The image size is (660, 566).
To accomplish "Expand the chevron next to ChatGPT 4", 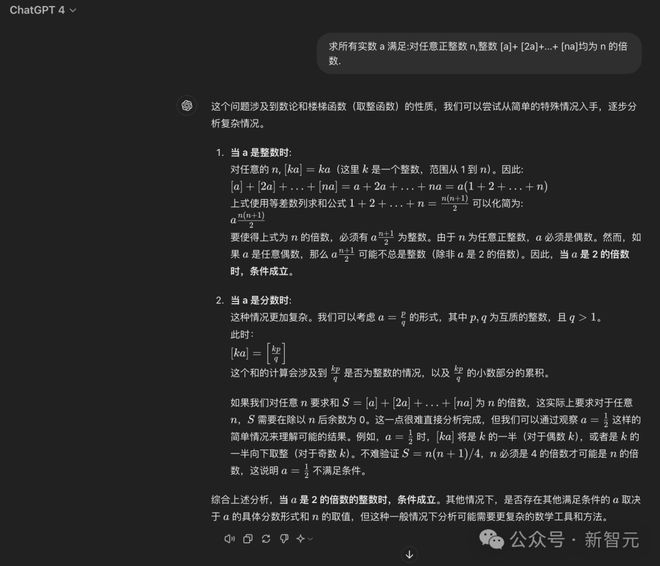I will 73,11.
